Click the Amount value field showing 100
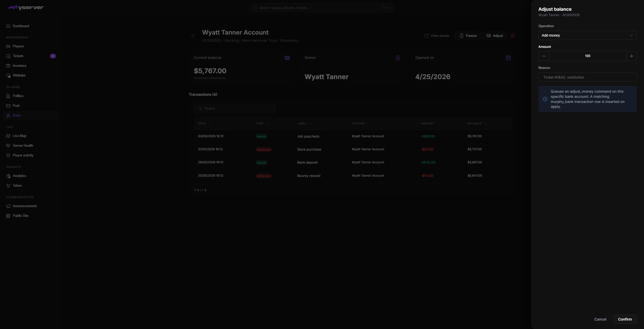This screenshot has height=329, width=644. tap(587, 56)
